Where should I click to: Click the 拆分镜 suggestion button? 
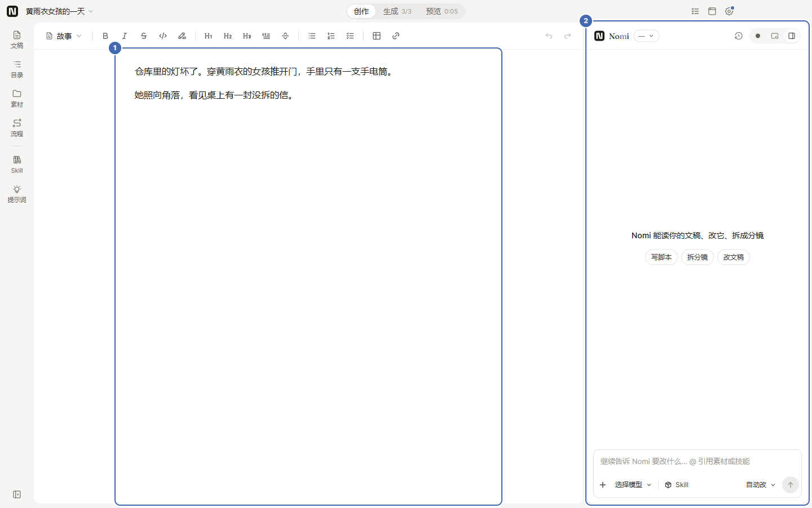[698, 257]
